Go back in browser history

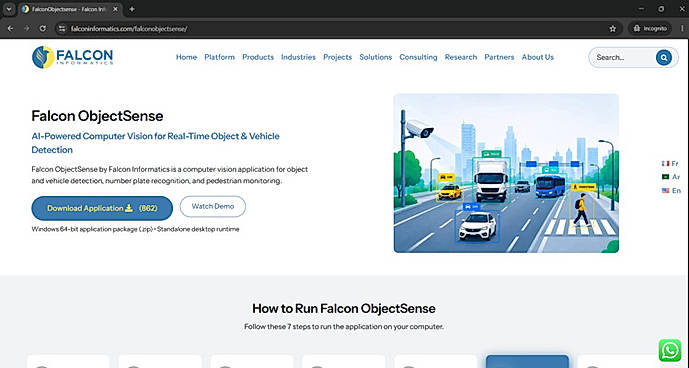(x=11, y=29)
